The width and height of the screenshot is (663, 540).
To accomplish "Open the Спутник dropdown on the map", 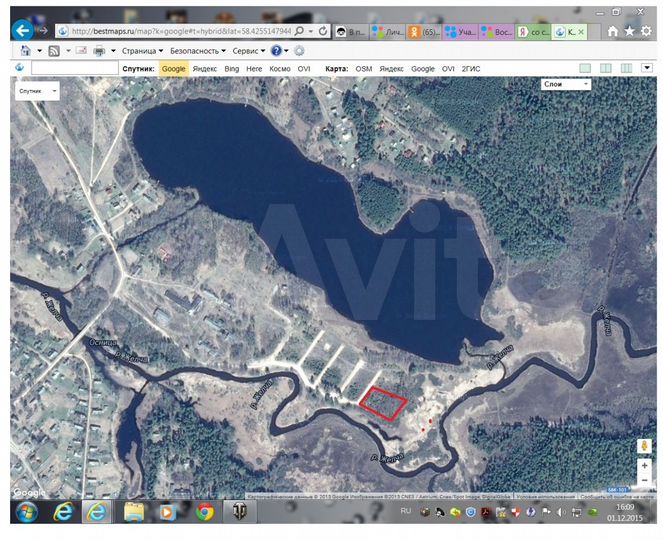I will coord(37,91).
